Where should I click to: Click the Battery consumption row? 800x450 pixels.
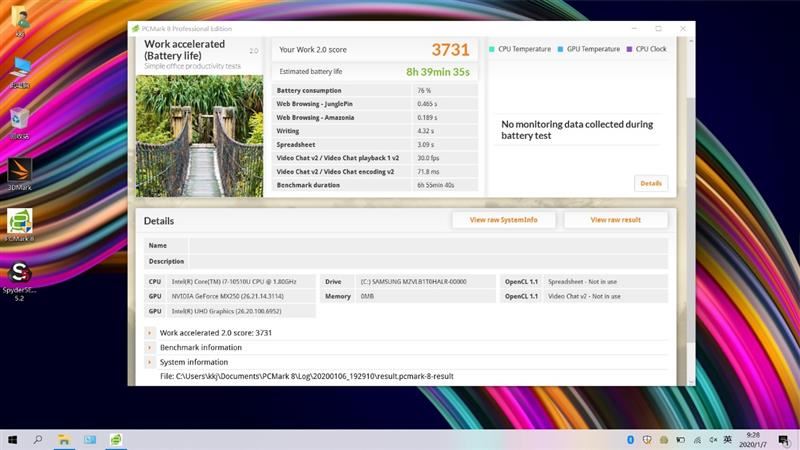pos(375,90)
